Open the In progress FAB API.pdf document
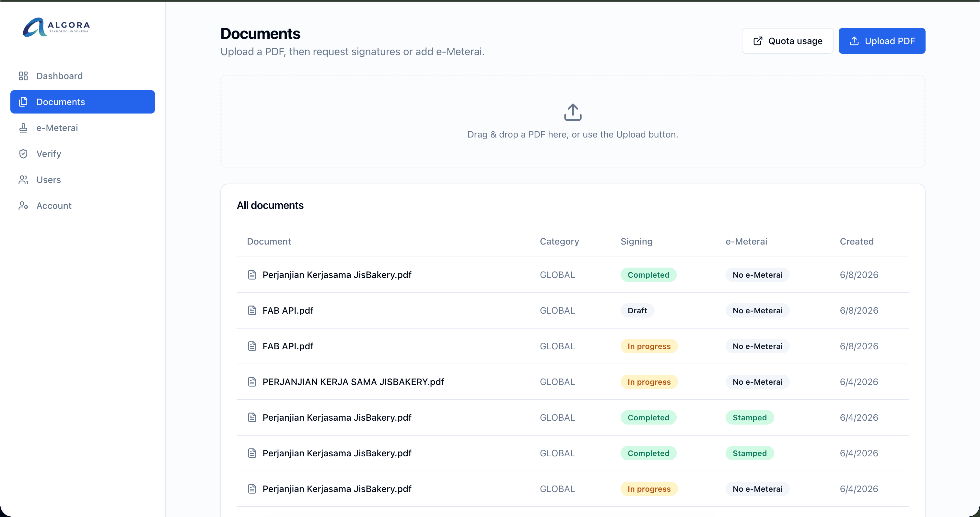This screenshot has height=517, width=980. coord(287,346)
